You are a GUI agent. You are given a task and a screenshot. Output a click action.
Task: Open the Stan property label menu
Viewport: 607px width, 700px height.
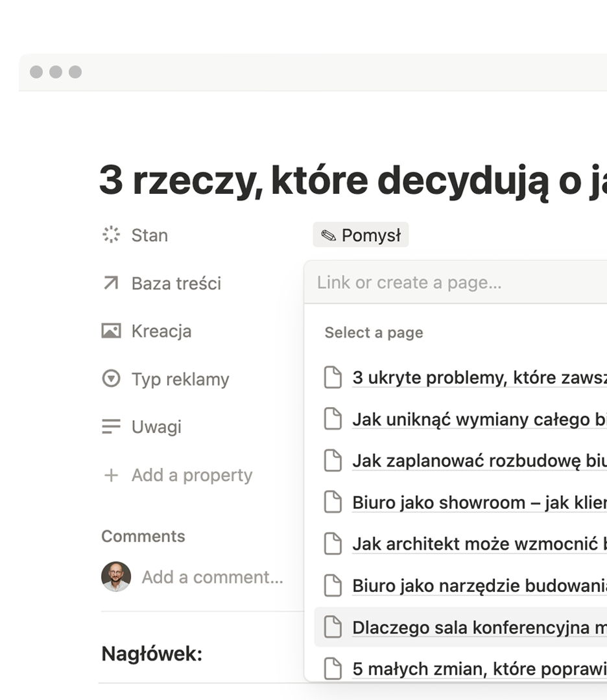(x=149, y=235)
